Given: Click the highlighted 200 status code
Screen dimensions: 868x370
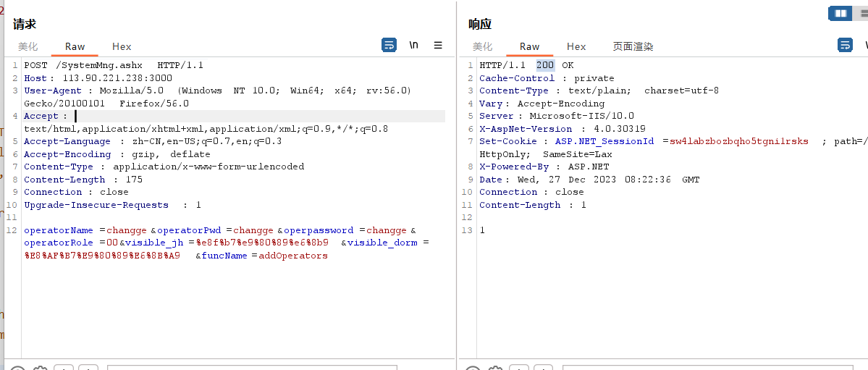Looking at the screenshot, I should point(544,65).
